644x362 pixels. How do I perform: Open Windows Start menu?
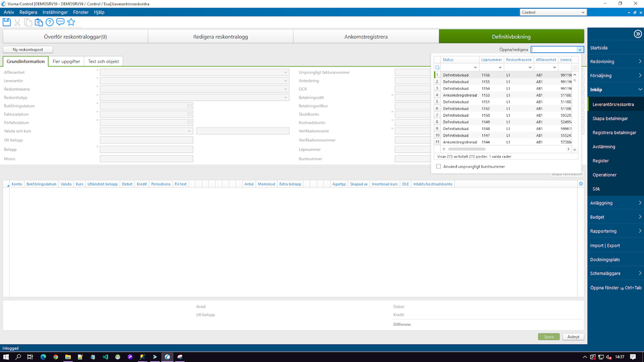coord(6,357)
